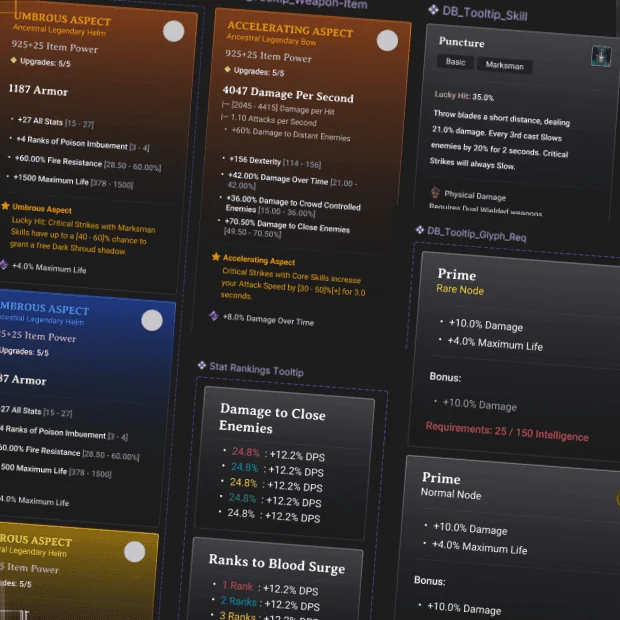Image resolution: width=620 pixels, height=620 pixels.
Task: Click the Lucky Hit: 35.0% text
Action: coord(464,96)
